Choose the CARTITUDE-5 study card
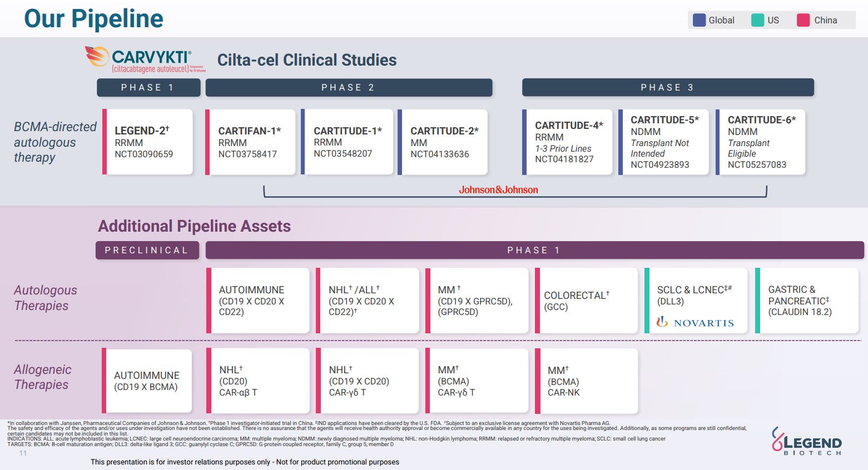Screen dimensions: 868x470 663,142
